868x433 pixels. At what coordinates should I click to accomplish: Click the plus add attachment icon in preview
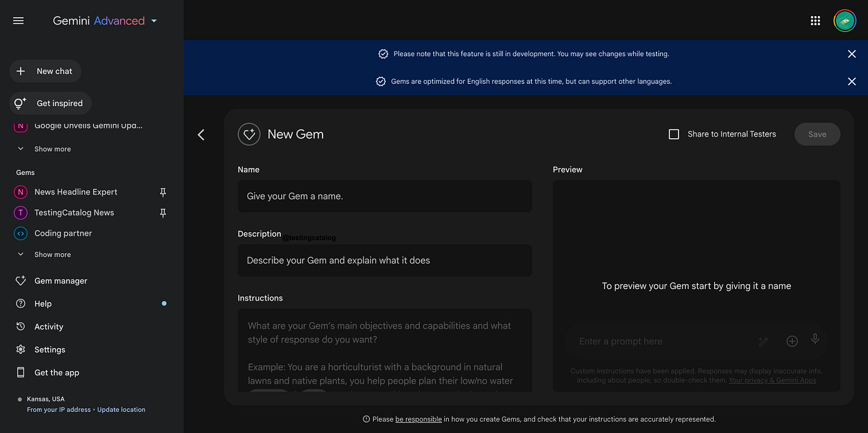click(792, 341)
